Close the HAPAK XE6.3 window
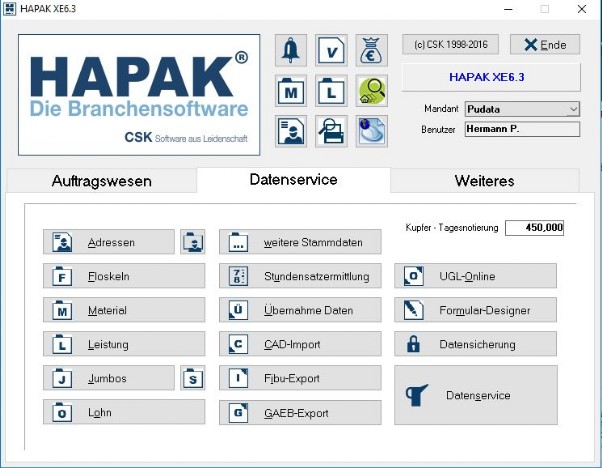602x468 pixels. point(582,9)
